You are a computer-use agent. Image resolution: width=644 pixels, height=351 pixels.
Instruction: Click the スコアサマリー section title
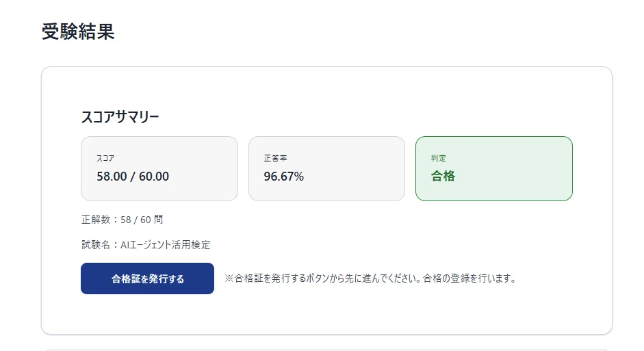(120, 117)
